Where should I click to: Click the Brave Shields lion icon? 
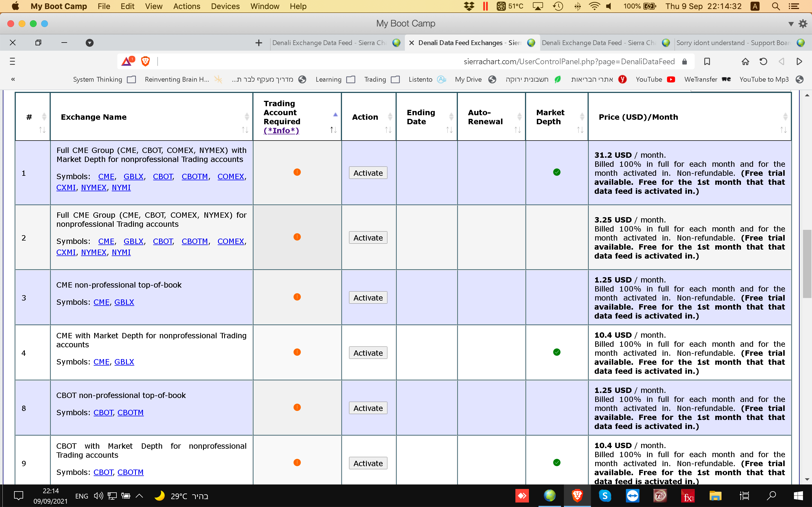[x=145, y=61]
